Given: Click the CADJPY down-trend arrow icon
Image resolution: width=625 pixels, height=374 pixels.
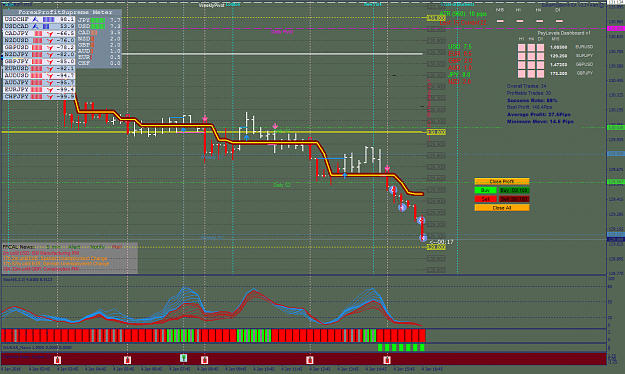Looking at the screenshot, I should 50,33.
